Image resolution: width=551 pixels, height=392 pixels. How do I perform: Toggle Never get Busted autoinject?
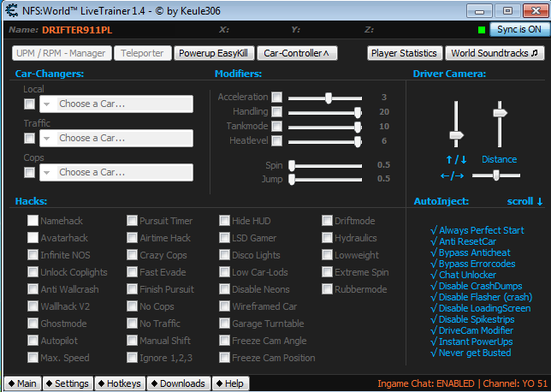[x=471, y=353]
